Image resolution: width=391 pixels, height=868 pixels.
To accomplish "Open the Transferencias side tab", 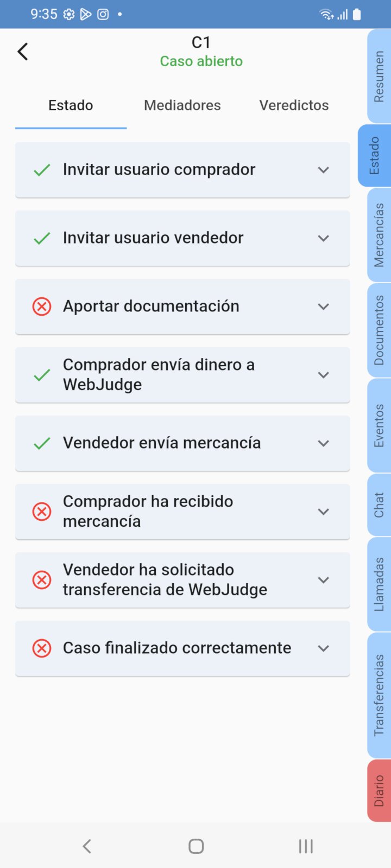I will (x=379, y=695).
